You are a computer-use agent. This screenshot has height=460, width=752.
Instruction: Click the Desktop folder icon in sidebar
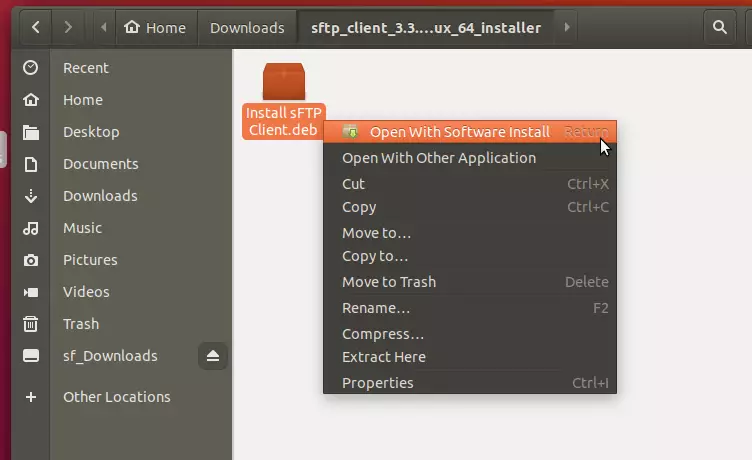[x=31, y=132]
